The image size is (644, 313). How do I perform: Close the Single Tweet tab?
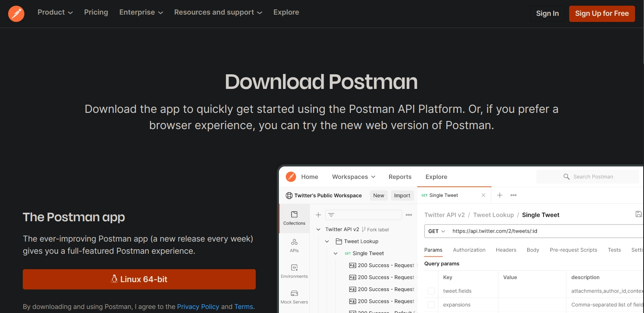pos(483,195)
